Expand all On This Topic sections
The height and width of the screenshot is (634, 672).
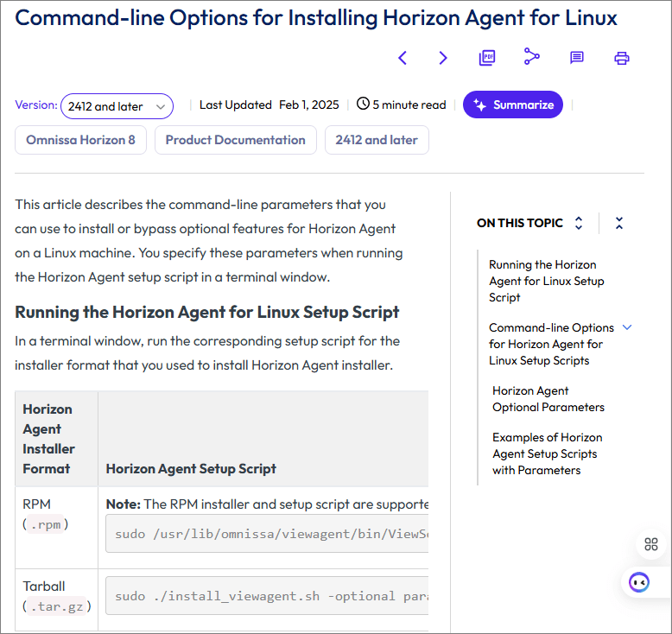point(579,223)
